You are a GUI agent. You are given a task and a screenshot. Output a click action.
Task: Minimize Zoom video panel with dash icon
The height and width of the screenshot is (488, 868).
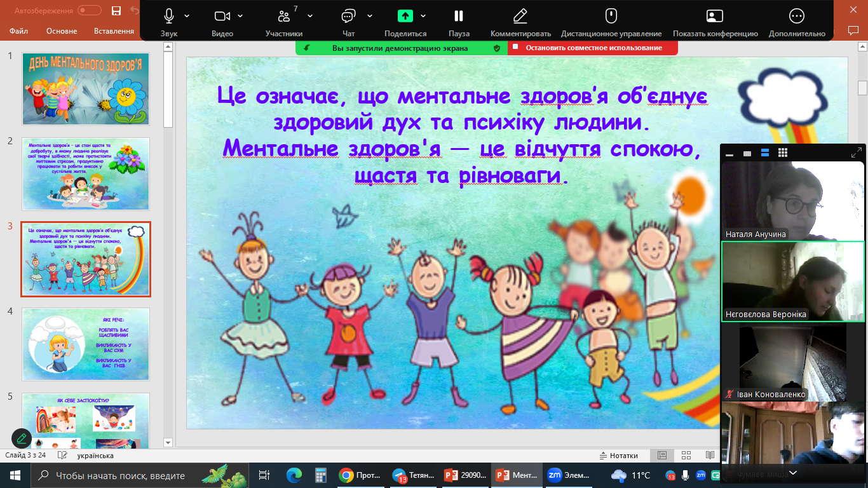[x=729, y=154]
